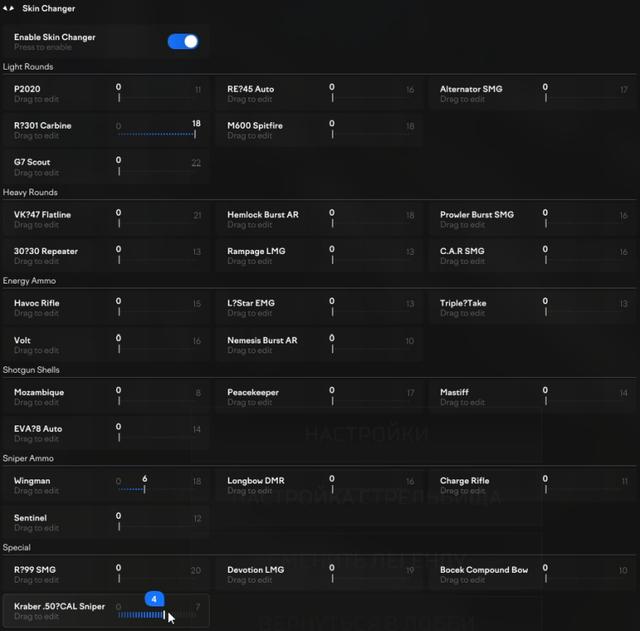Click the Volt skin slider
The height and width of the screenshot is (631, 640).
point(158,349)
